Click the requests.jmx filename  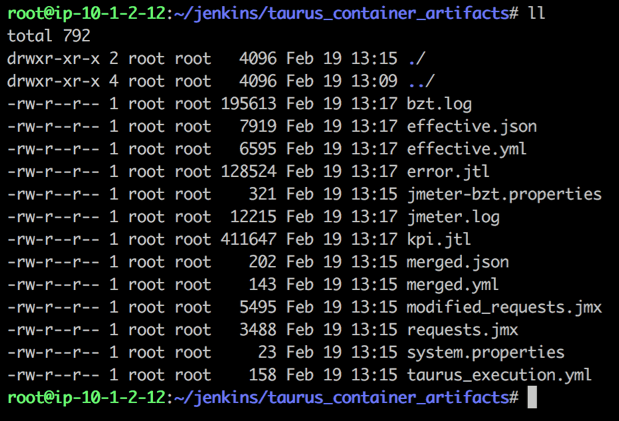[x=462, y=330]
